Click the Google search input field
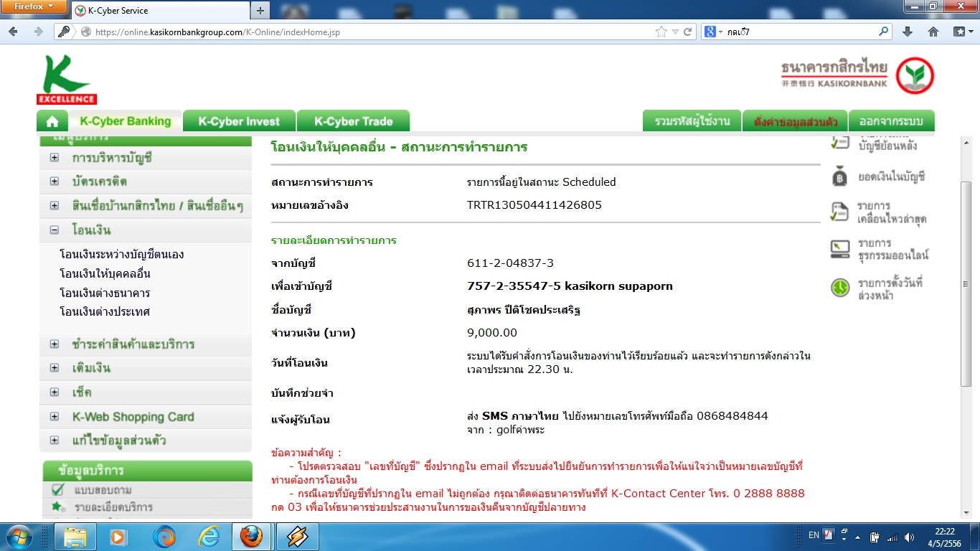The image size is (980, 551). pyautogui.click(x=801, y=32)
